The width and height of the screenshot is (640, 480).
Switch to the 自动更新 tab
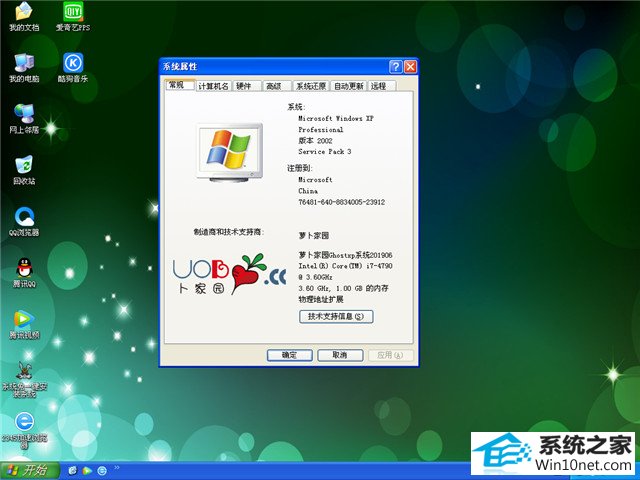[x=348, y=86]
